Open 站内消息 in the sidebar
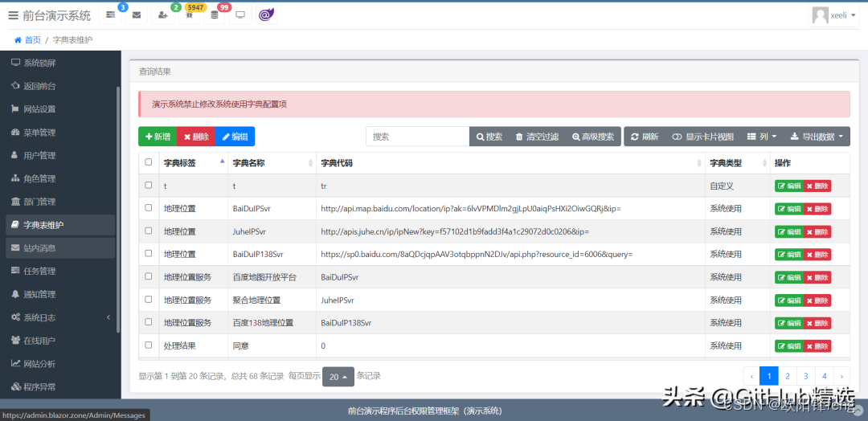868x421 pixels. click(x=60, y=248)
